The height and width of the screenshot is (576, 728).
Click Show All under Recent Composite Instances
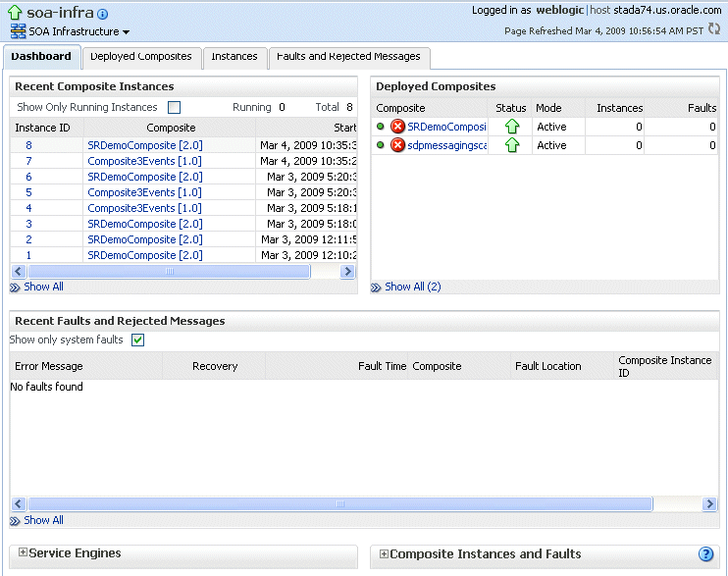pyautogui.click(x=43, y=288)
